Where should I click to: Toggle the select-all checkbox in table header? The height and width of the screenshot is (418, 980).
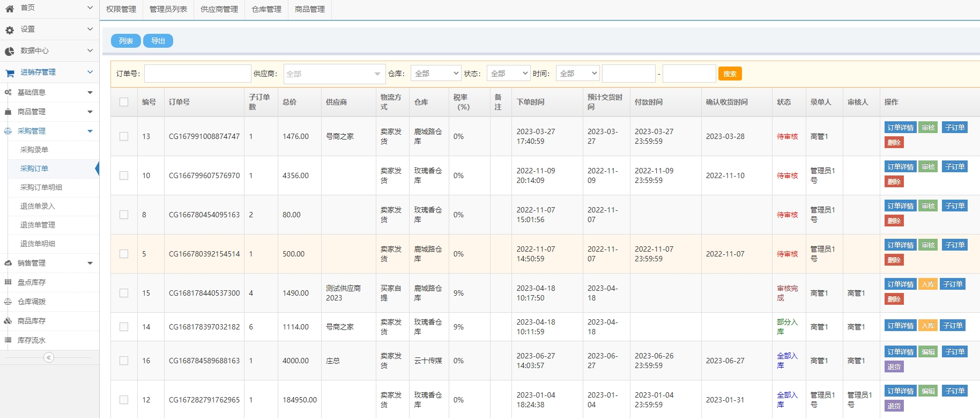[x=124, y=102]
